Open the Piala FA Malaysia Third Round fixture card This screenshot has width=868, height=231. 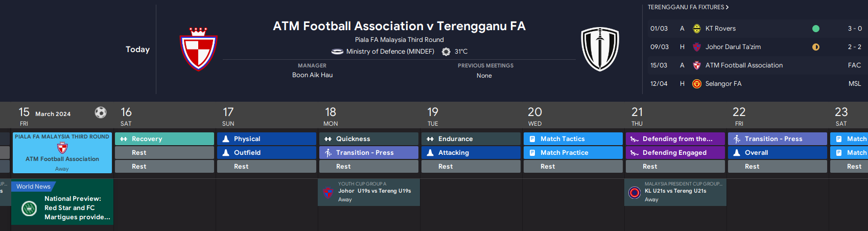tap(62, 153)
